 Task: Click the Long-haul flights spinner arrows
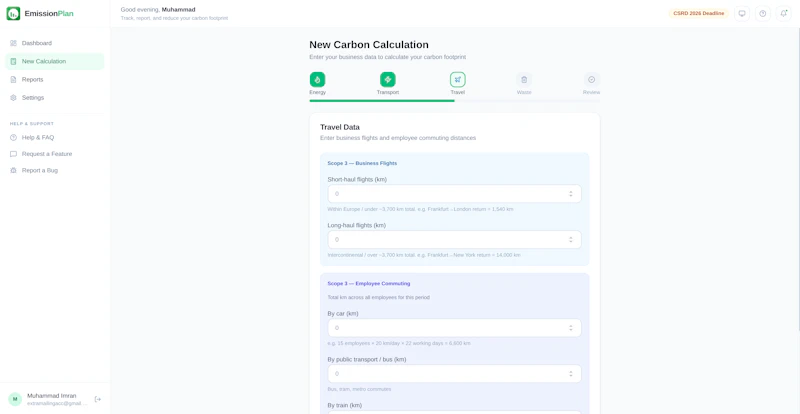(x=571, y=239)
